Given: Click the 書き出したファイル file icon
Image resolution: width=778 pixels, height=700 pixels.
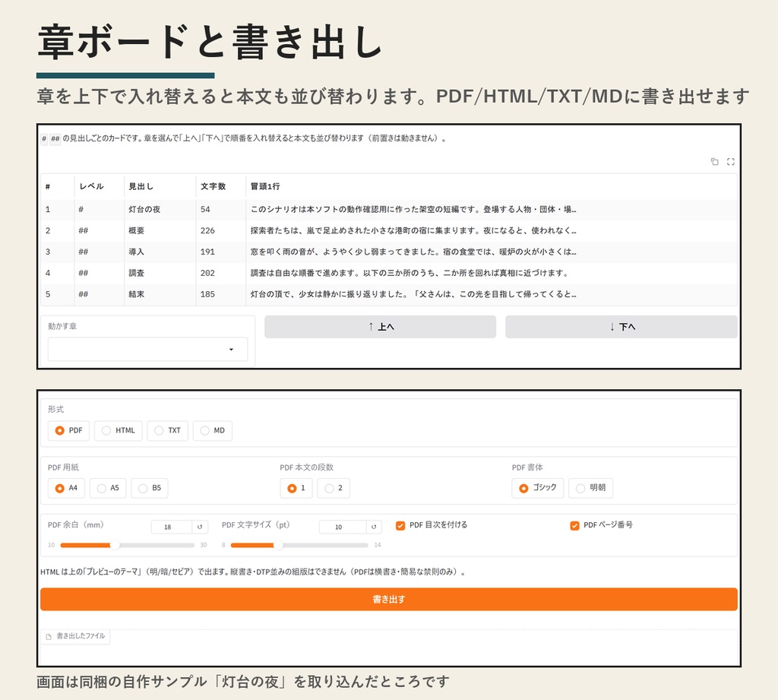Looking at the screenshot, I should (49, 636).
